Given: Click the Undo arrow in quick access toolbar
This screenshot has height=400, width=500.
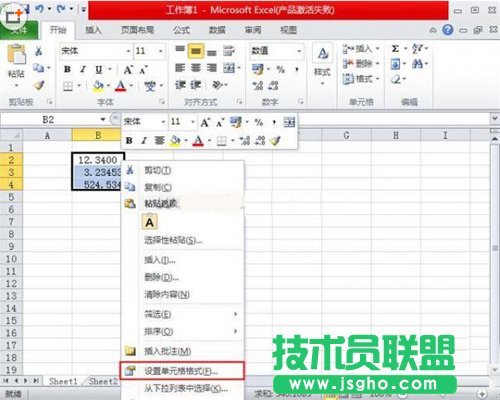Looking at the screenshot, I should point(39,9).
